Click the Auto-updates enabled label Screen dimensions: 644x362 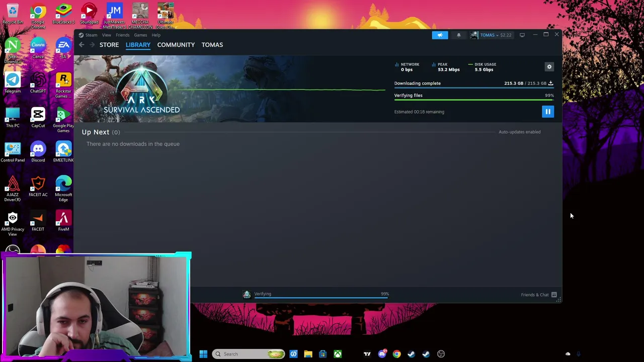[x=520, y=132]
